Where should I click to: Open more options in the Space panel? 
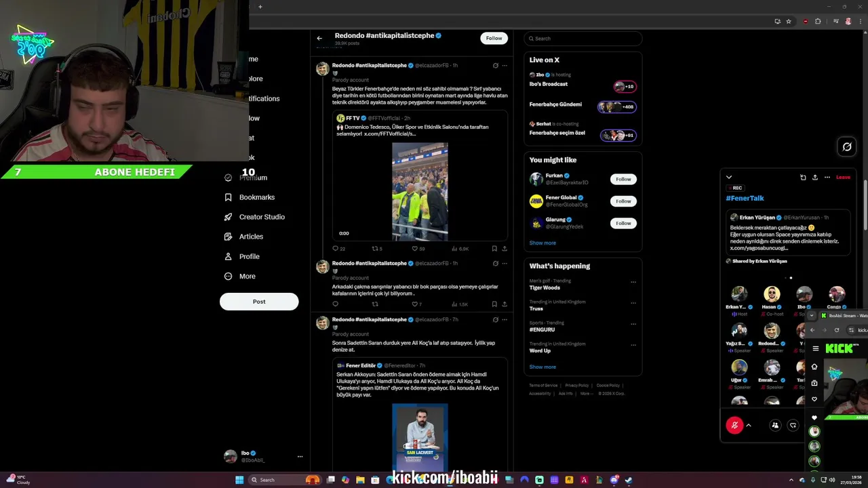[827, 177]
